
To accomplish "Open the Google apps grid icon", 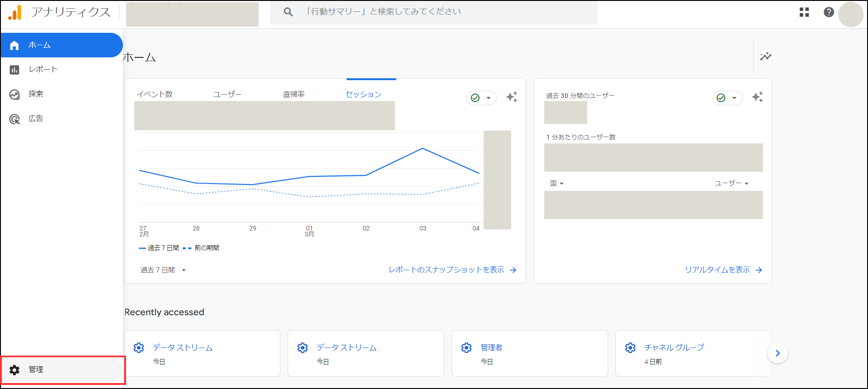I will click(x=804, y=12).
